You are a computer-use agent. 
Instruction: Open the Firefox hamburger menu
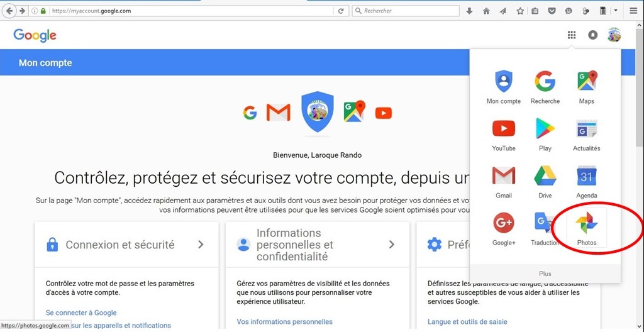[633, 11]
